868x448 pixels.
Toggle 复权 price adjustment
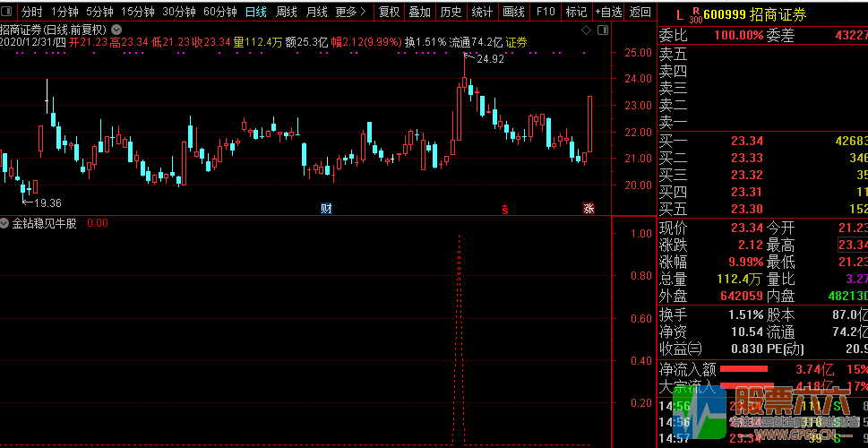point(389,13)
